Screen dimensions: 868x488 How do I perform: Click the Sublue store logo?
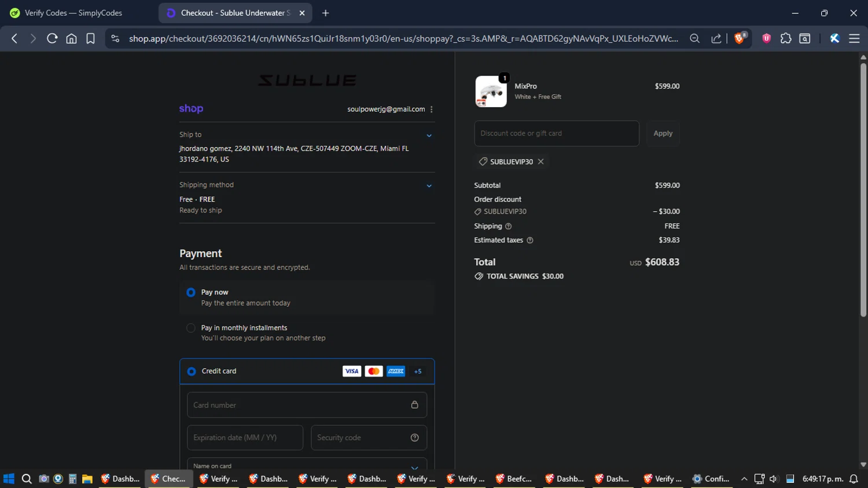pos(307,80)
